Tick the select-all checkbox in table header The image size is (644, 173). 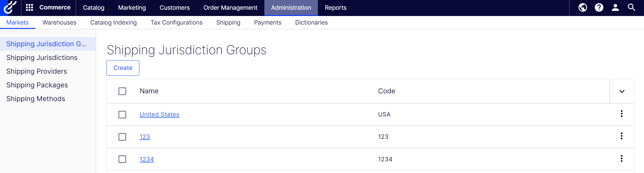[122, 91]
